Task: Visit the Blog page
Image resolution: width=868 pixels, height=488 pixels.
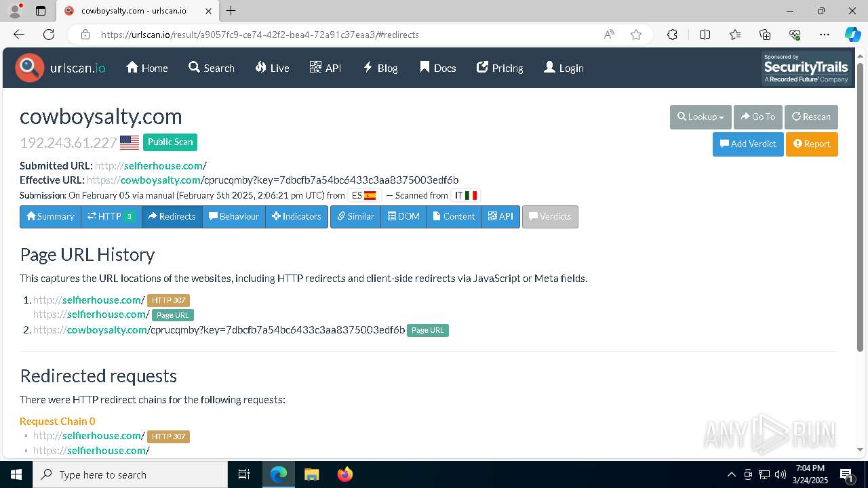Action: (380, 68)
